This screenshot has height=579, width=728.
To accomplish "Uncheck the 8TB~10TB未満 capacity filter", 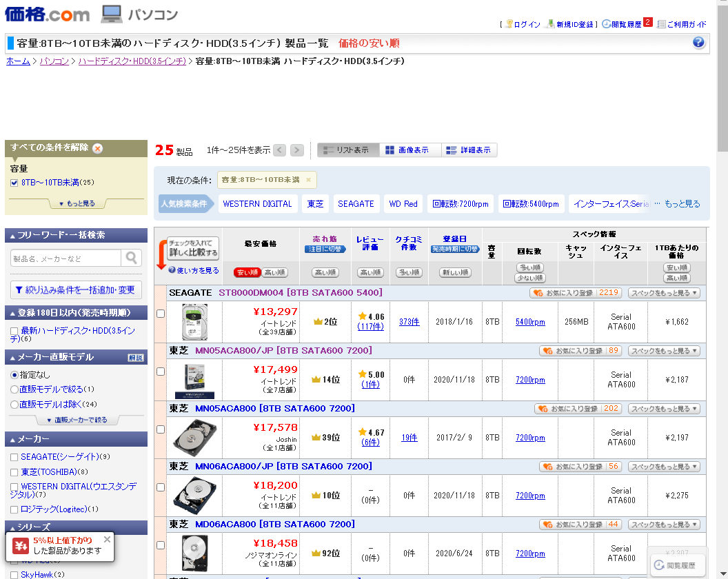I will click(12, 183).
